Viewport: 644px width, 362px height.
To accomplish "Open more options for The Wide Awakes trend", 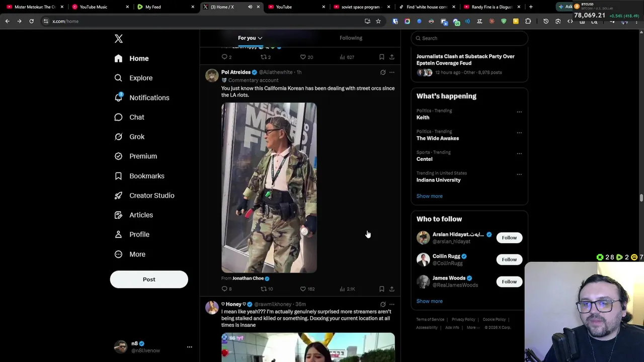I will pos(519,133).
